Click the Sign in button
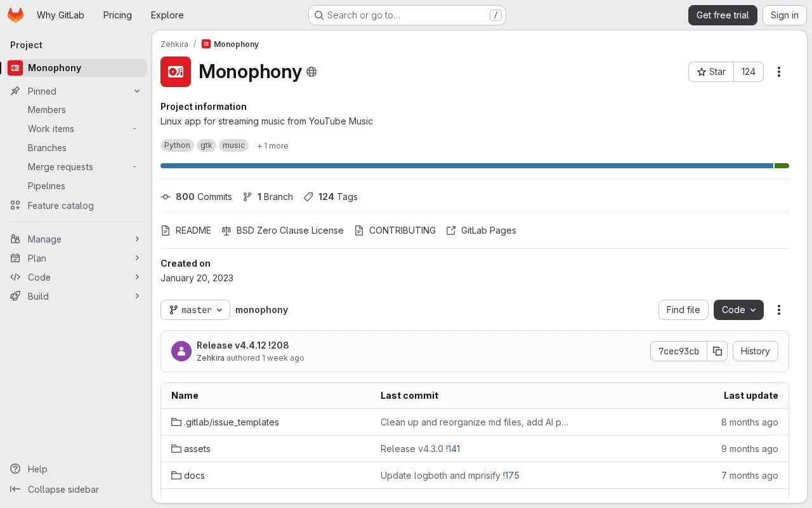812x508 pixels. pos(785,15)
